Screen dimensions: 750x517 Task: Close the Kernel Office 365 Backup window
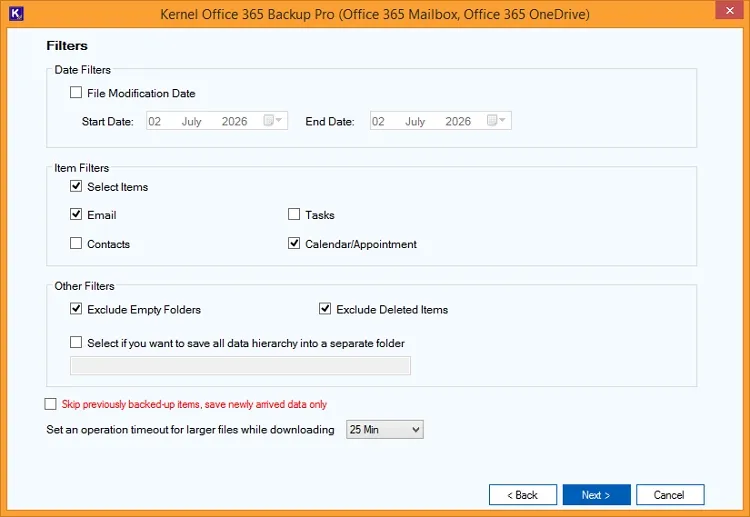(x=729, y=11)
